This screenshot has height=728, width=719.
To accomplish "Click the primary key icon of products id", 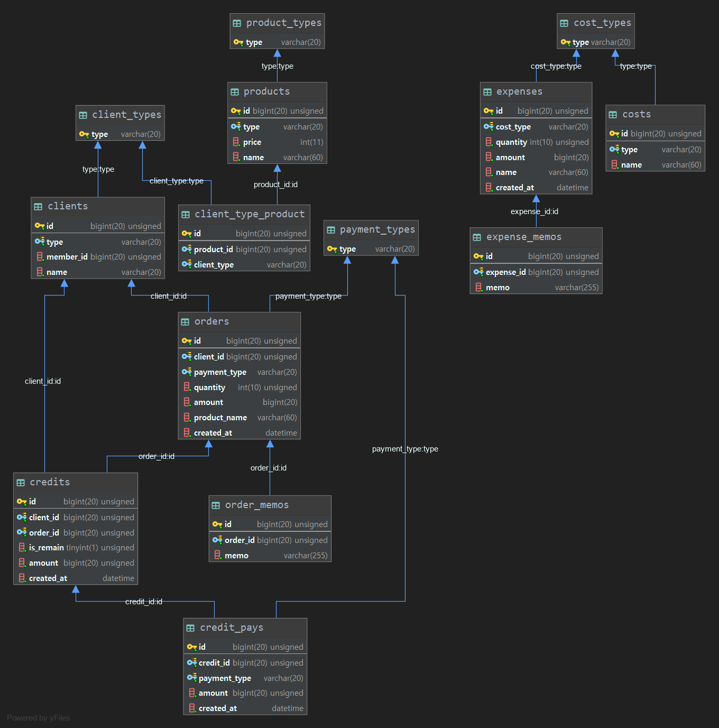I will click(x=236, y=111).
